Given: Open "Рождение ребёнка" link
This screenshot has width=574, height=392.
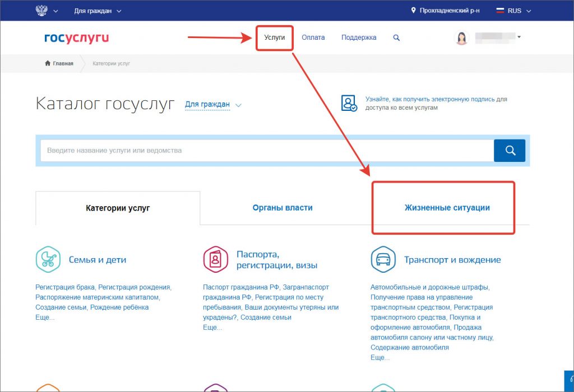Looking at the screenshot, I should [119, 307].
